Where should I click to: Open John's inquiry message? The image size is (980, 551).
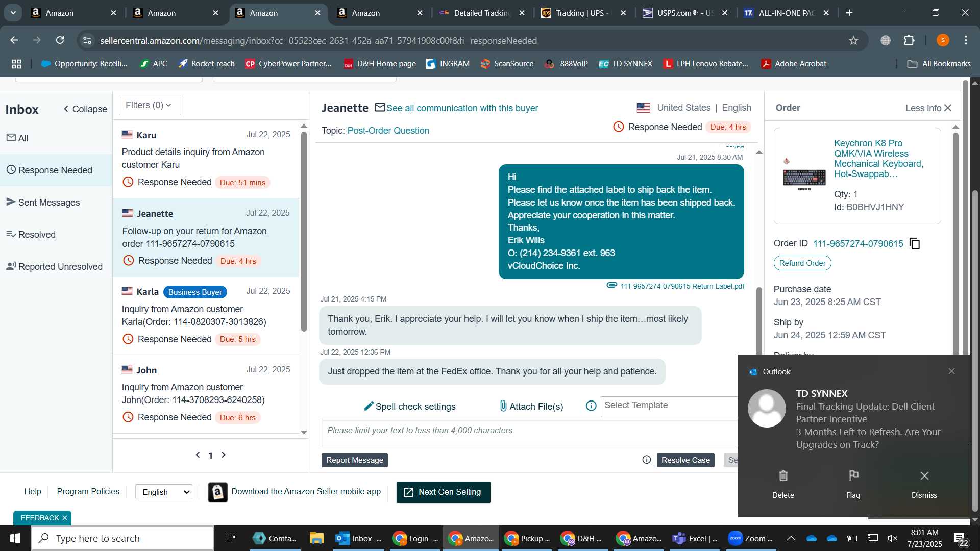click(x=206, y=394)
